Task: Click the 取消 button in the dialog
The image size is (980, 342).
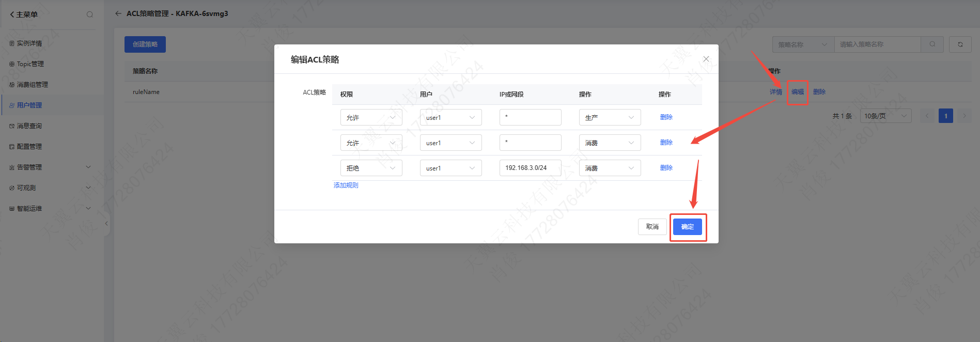Action: pyautogui.click(x=652, y=227)
